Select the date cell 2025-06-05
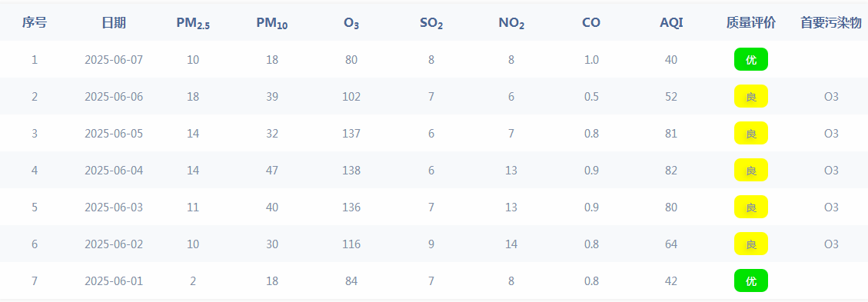Screen dimensions: 868x302 pos(114,133)
